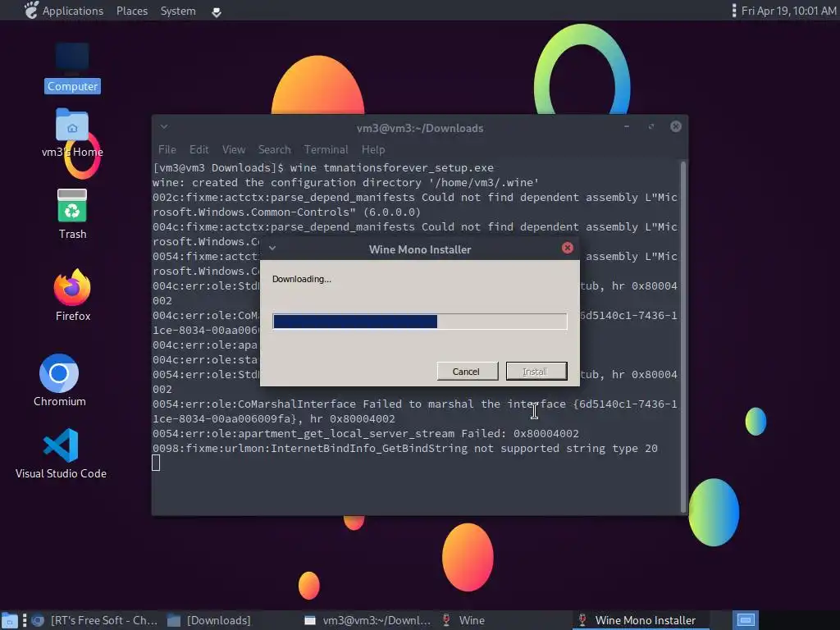Open the terminal File menu
840x630 pixels.
167,149
